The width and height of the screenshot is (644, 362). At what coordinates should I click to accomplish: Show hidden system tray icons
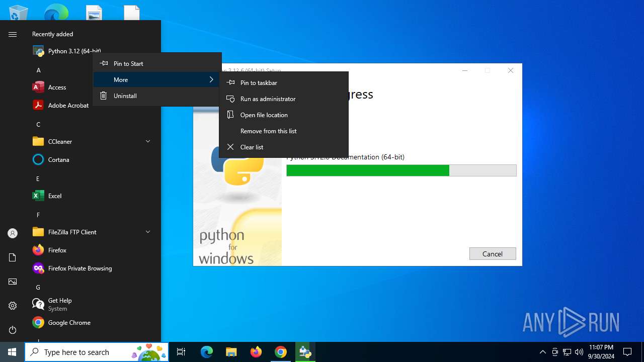click(542, 352)
